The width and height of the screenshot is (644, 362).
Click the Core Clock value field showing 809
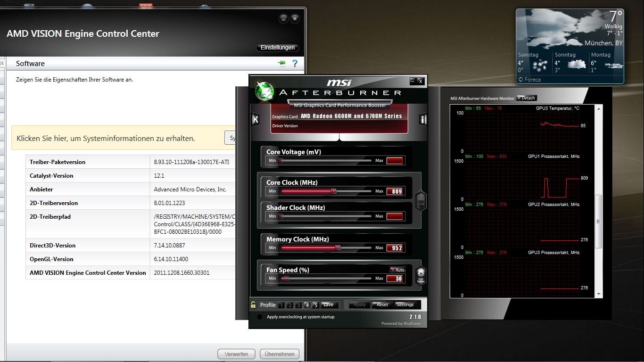pos(395,191)
